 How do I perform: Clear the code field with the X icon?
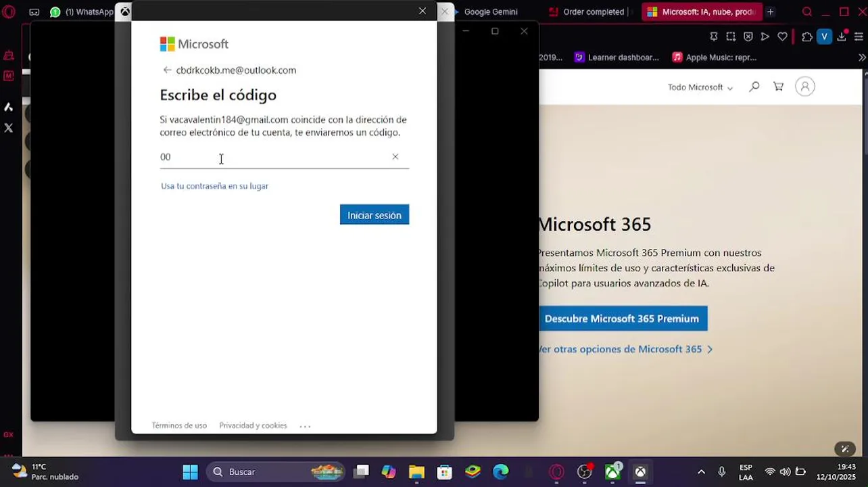pyautogui.click(x=395, y=157)
